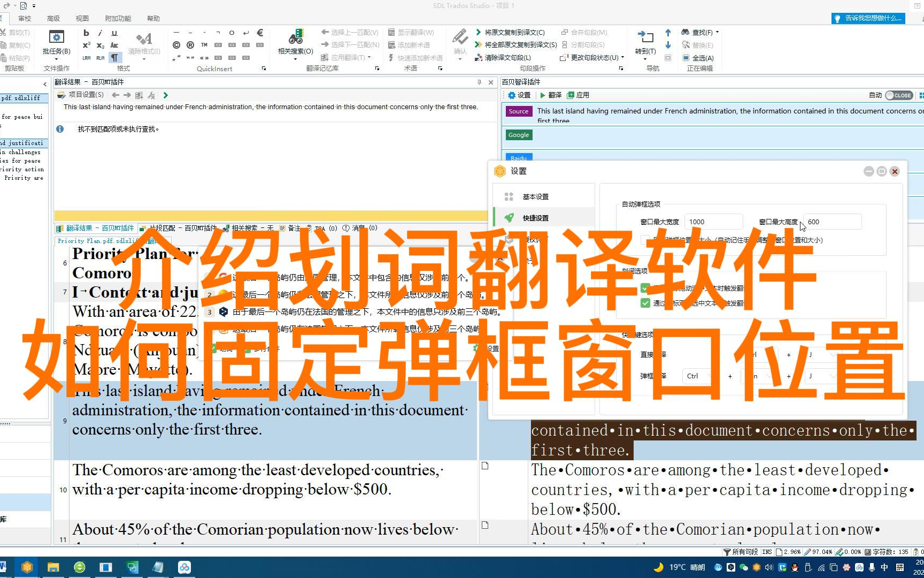Open the 查找 find dropdown

(700, 32)
